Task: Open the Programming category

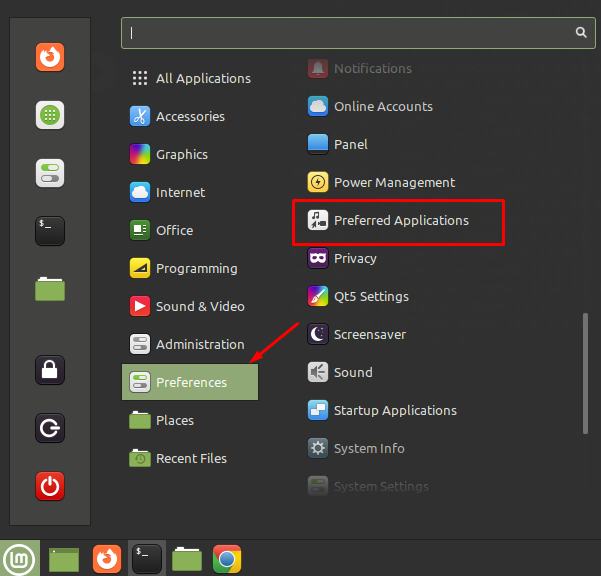Action: pos(190,268)
